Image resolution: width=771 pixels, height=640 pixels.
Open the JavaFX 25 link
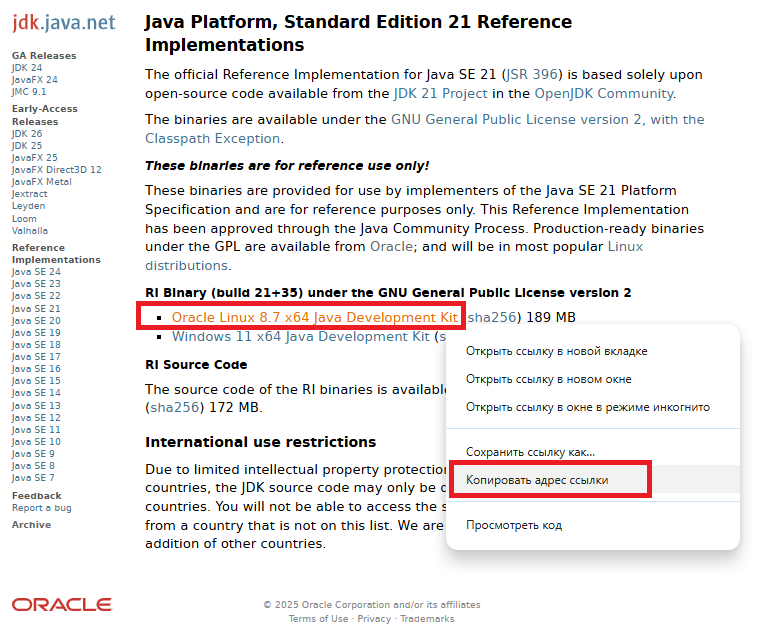35,158
